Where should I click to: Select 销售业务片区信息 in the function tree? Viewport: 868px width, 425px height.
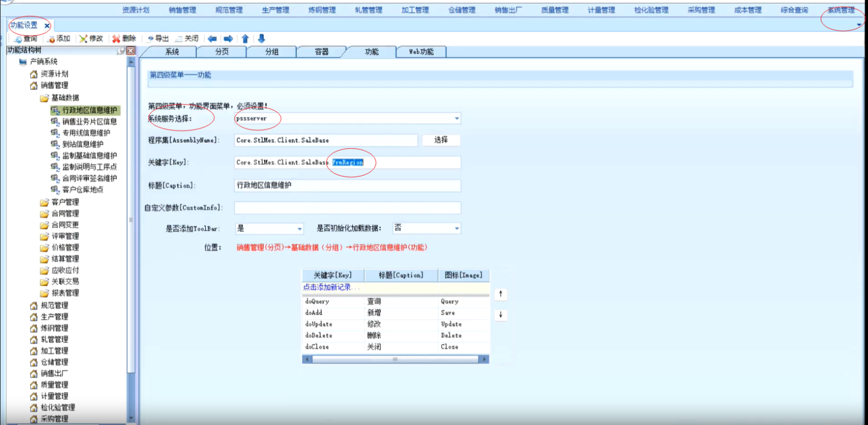click(x=89, y=121)
